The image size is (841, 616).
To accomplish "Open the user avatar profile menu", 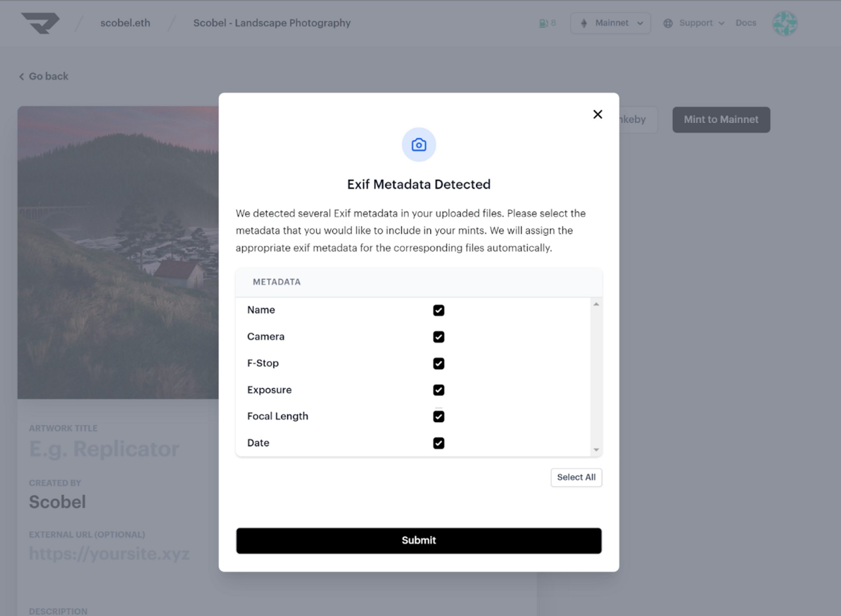I will click(x=784, y=23).
